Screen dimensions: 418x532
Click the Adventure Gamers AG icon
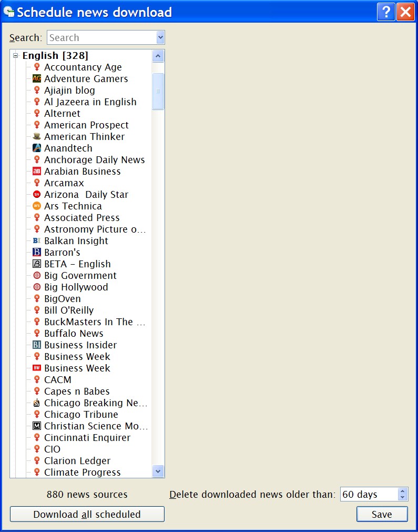(x=37, y=79)
